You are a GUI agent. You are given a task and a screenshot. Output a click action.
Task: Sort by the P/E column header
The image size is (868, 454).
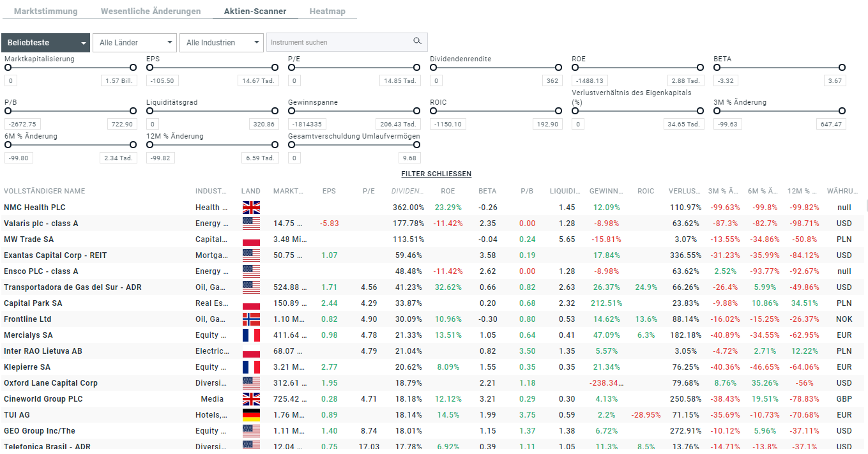click(x=369, y=192)
